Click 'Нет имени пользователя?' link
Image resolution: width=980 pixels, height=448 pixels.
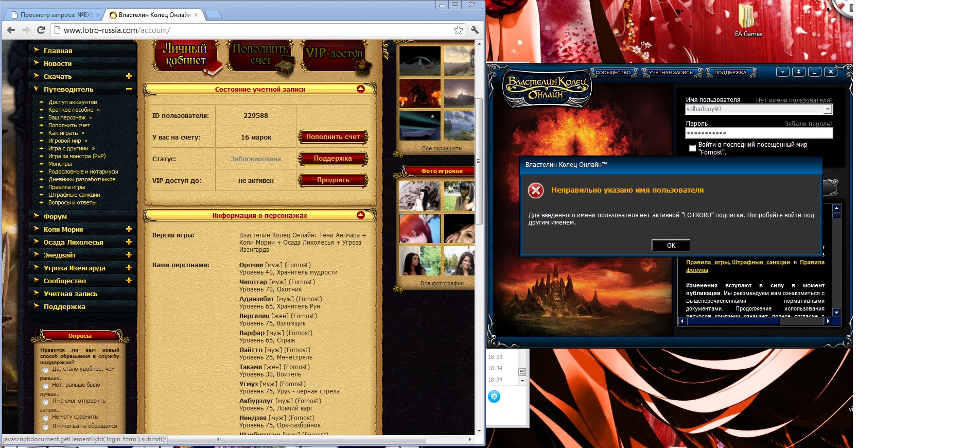tap(794, 100)
